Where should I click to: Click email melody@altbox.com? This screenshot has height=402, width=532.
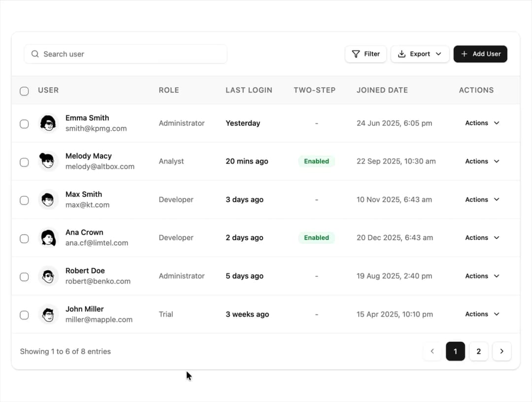tap(100, 166)
